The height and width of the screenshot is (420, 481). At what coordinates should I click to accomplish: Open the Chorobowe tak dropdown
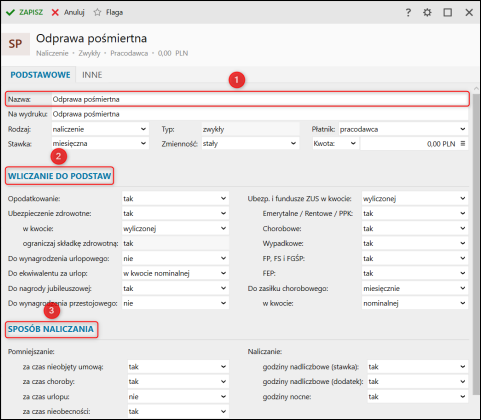point(415,229)
